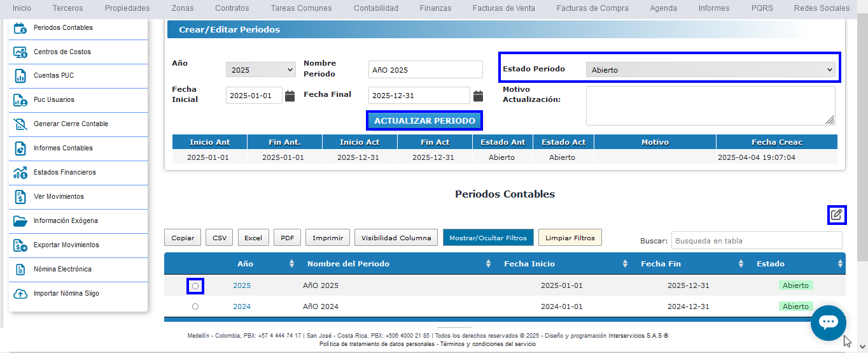Image resolution: width=868 pixels, height=353 pixels.
Task: Export the table with the Excel button
Action: tap(253, 238)
